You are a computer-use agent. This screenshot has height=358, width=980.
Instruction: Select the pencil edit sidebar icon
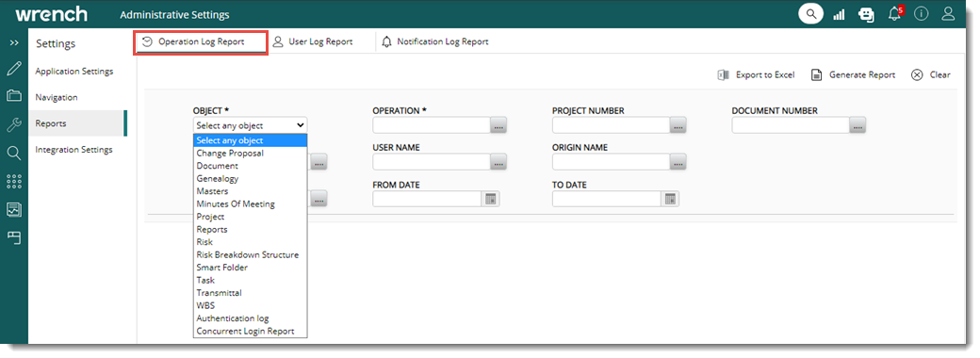tap(14, 69)
